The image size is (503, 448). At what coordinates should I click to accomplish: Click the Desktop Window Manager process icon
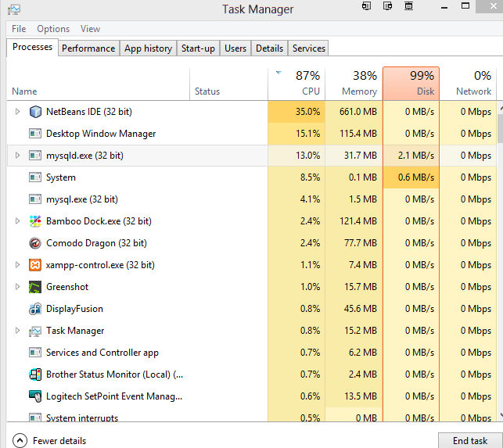click(x=35, y=134)
